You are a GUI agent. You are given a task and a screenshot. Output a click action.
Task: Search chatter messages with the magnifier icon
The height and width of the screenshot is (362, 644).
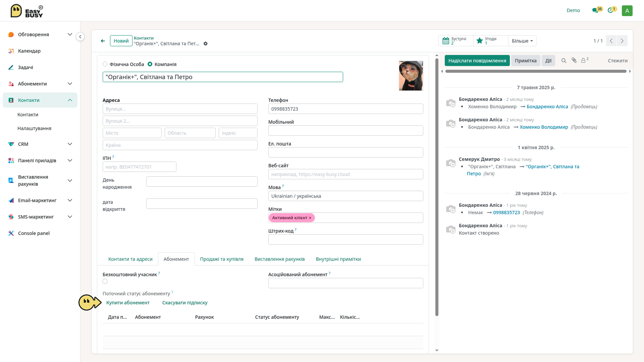coord(564,61)
